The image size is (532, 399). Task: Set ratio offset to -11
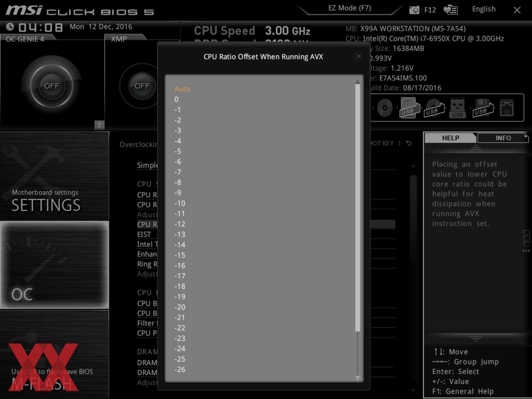point(180,214)
